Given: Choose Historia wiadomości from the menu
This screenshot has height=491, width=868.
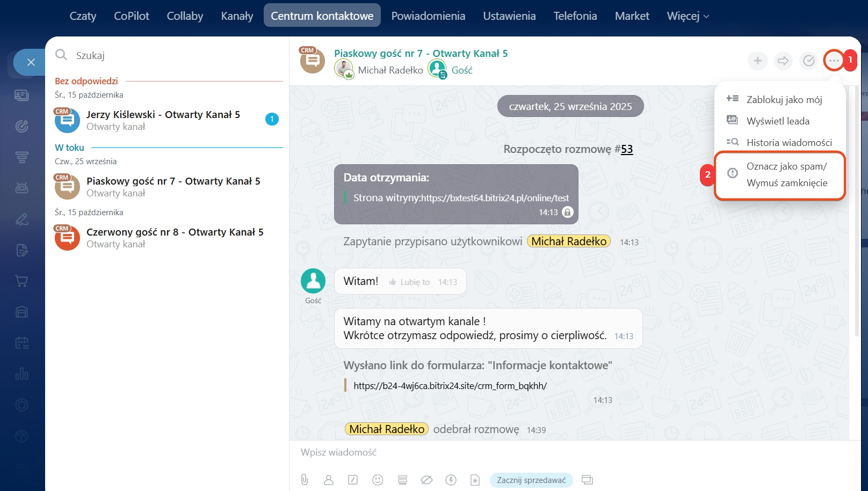Looking at the screenshot, I should (789, 143).
